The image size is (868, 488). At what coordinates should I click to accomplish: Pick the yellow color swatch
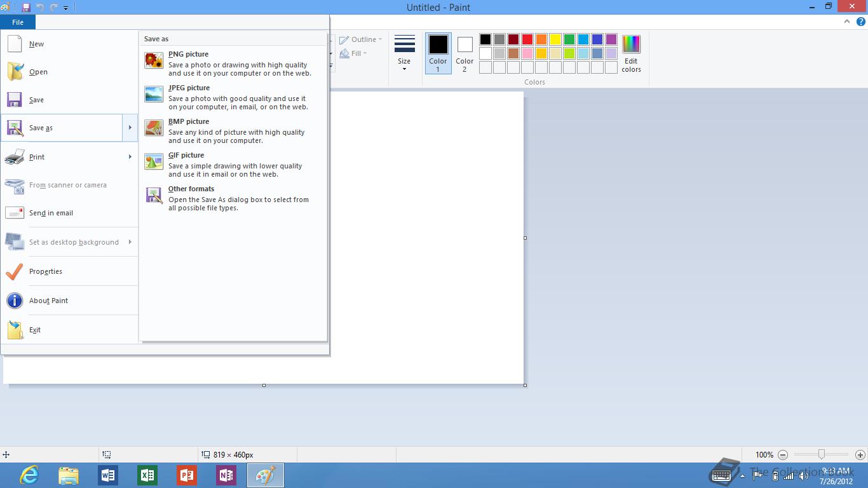[555, 39]
